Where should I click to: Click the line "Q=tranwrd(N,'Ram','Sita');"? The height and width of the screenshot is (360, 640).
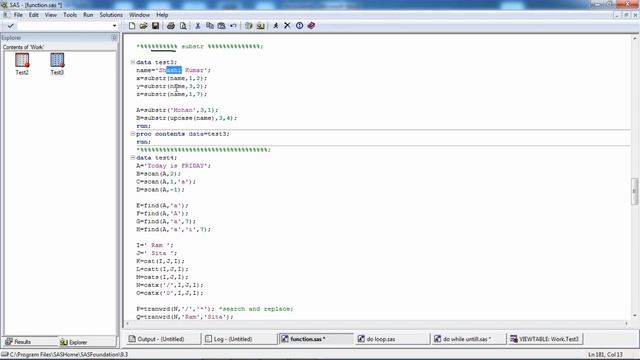point(184,317)
